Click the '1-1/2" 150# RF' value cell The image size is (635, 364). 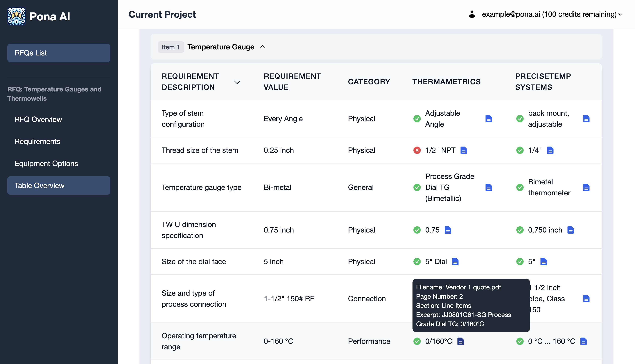[289, 298]
